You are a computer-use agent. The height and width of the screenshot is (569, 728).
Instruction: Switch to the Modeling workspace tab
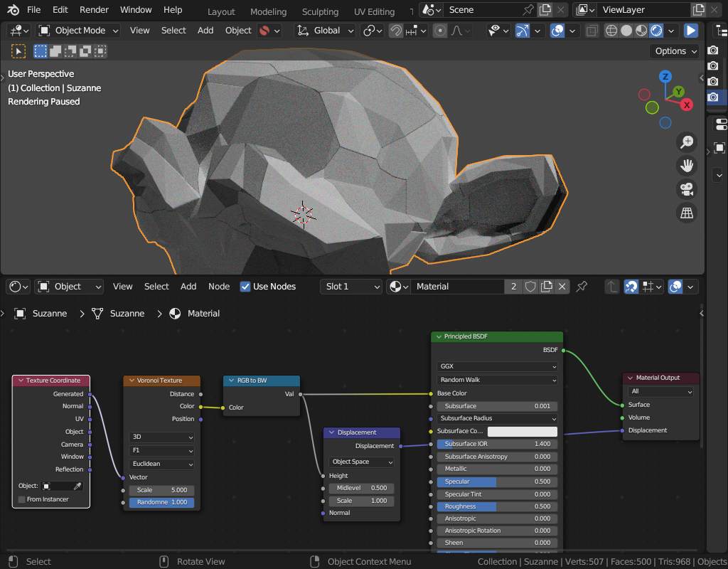coord(268,11)
